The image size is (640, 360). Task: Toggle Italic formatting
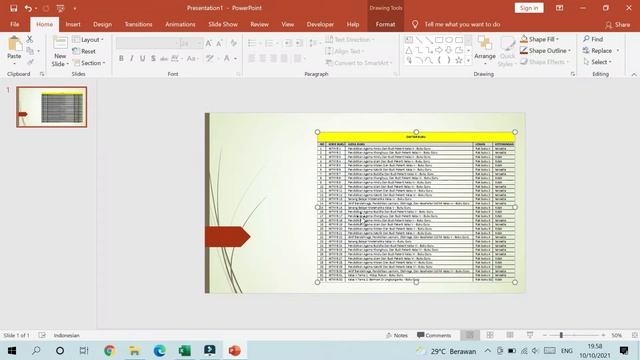coord(131,59)
